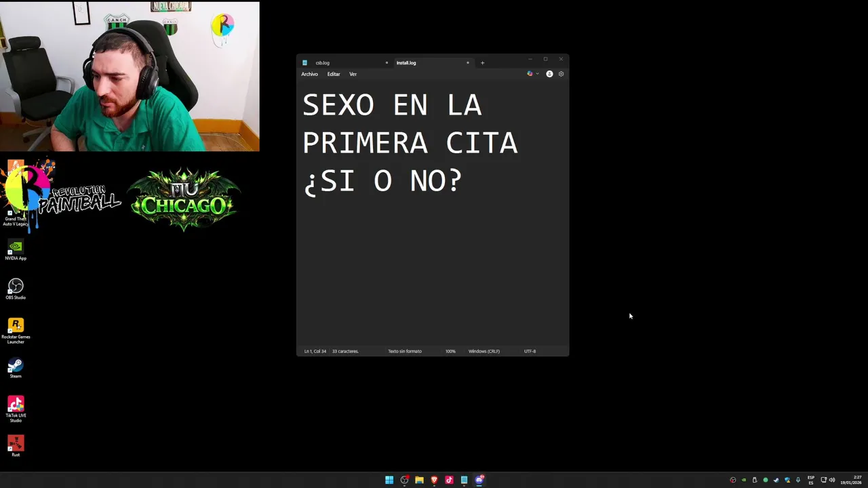Click the Windows (CRLF) line ending indicator
This screenshot has height=488, width=868.
[x=484, y=351]
